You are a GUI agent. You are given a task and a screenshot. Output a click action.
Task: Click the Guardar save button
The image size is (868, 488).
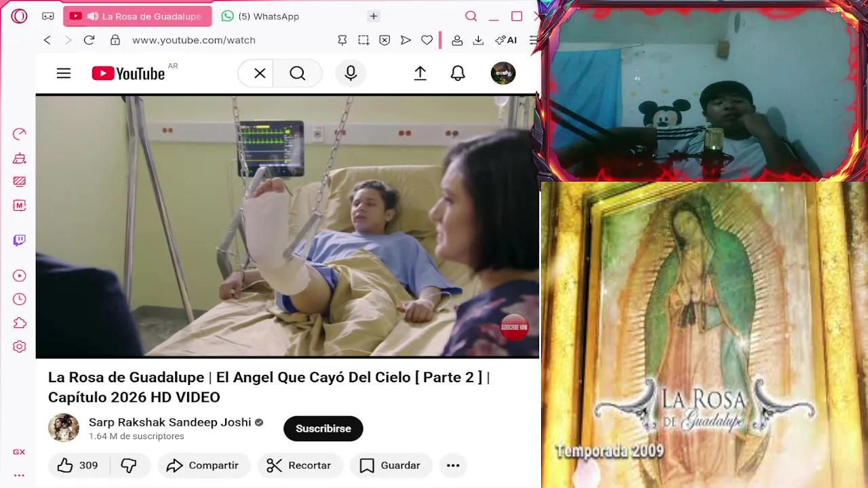391,466
